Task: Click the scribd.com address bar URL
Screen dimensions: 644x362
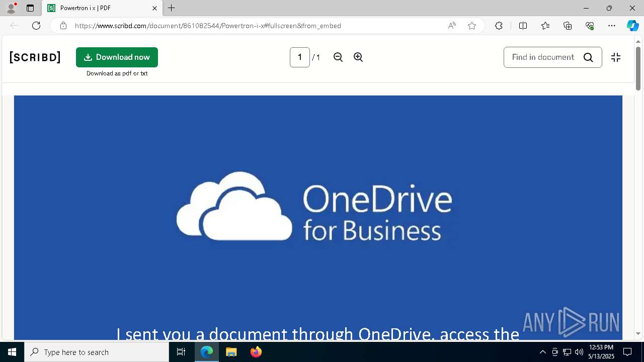Action: [208, 26]
